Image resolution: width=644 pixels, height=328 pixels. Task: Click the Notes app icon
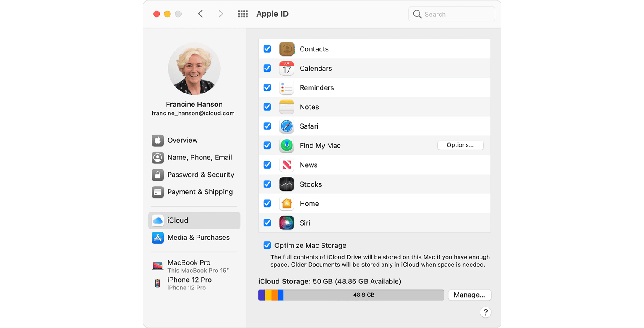click(x=287, y=107)
